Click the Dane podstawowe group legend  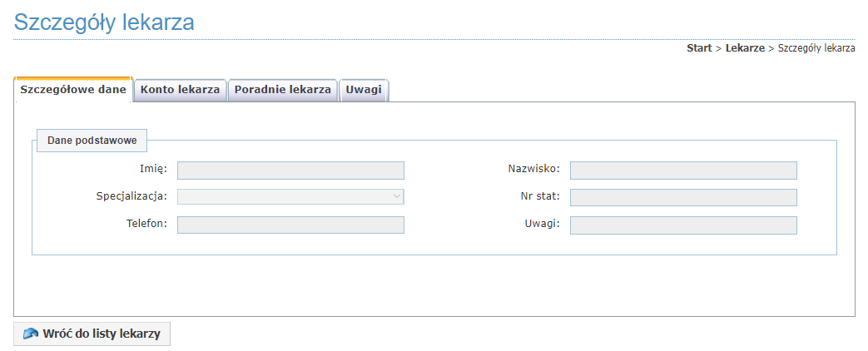click(92, 140)
